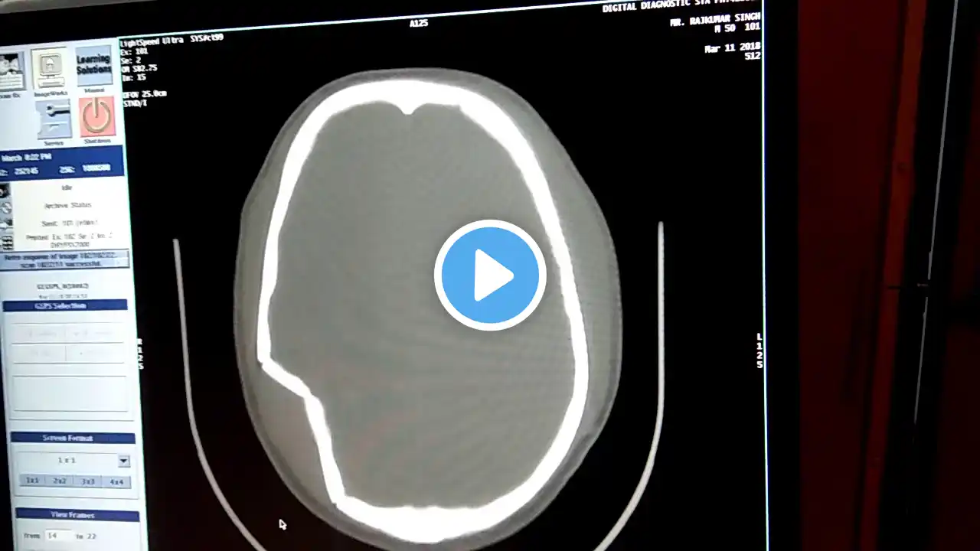Click the blue video play button
This screenshot has width=980, height=551.
490,275
